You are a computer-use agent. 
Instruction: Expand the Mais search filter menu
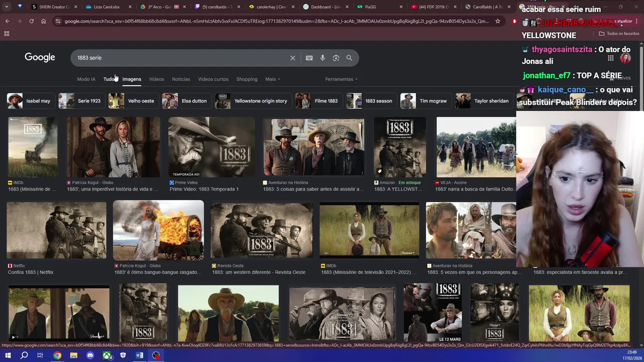[x=273, y=79]
